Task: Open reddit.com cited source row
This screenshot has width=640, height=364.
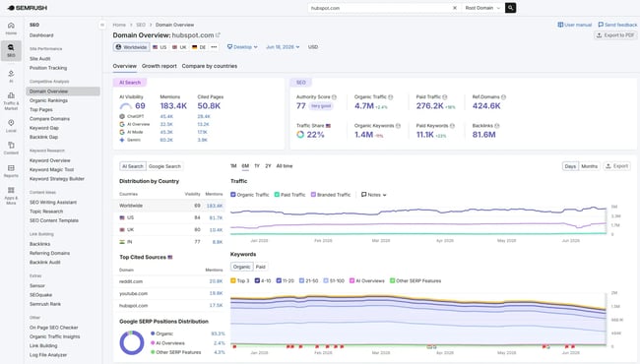Action: pos(170,281)
